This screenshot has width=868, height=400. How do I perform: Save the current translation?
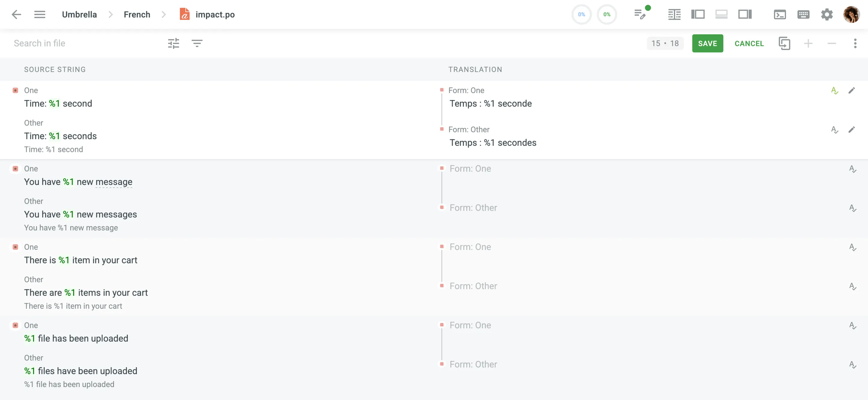point(707,43)
